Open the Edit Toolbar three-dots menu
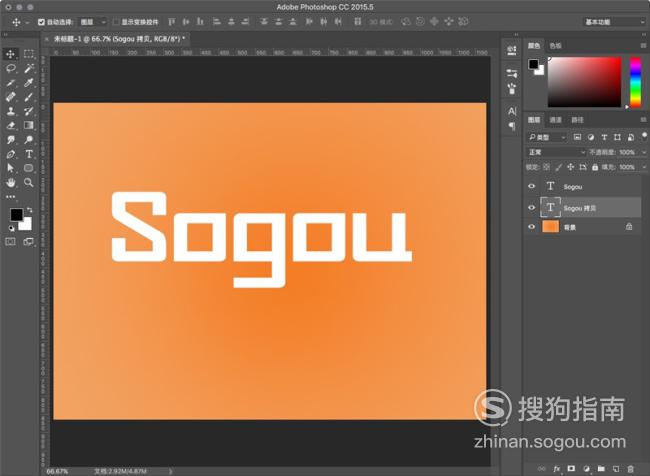 coord(10,197)
